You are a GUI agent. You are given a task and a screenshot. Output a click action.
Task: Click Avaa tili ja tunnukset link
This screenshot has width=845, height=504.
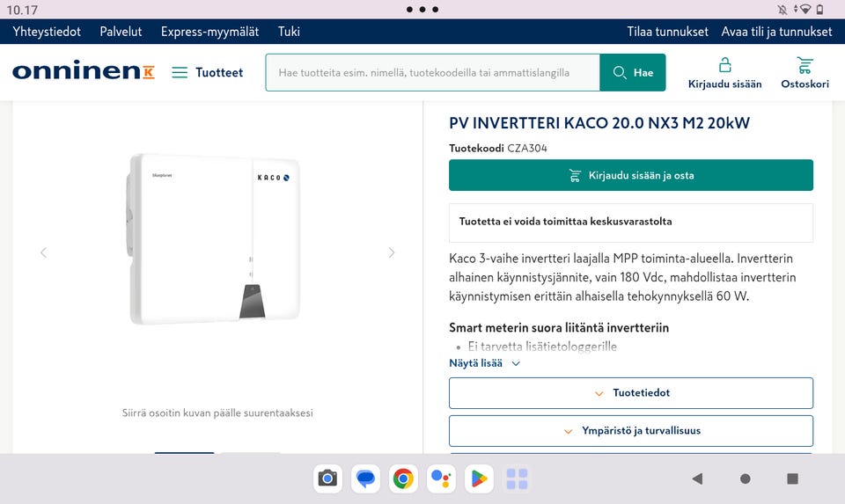[x=776, y=32]
